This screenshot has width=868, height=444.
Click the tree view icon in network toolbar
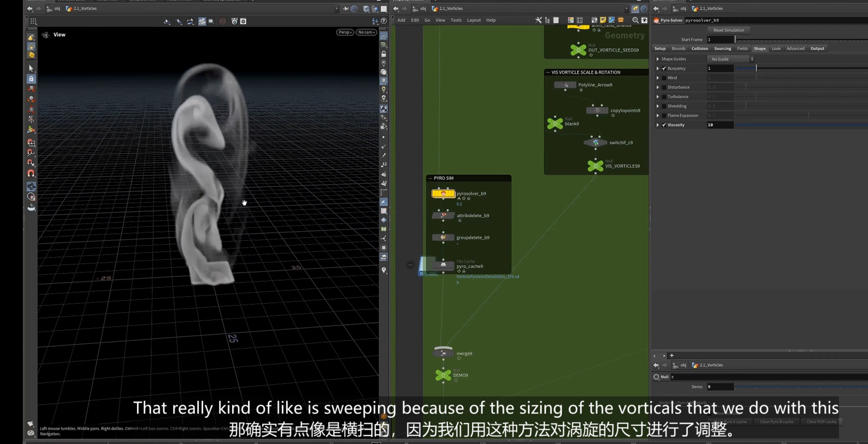[547, 20]
